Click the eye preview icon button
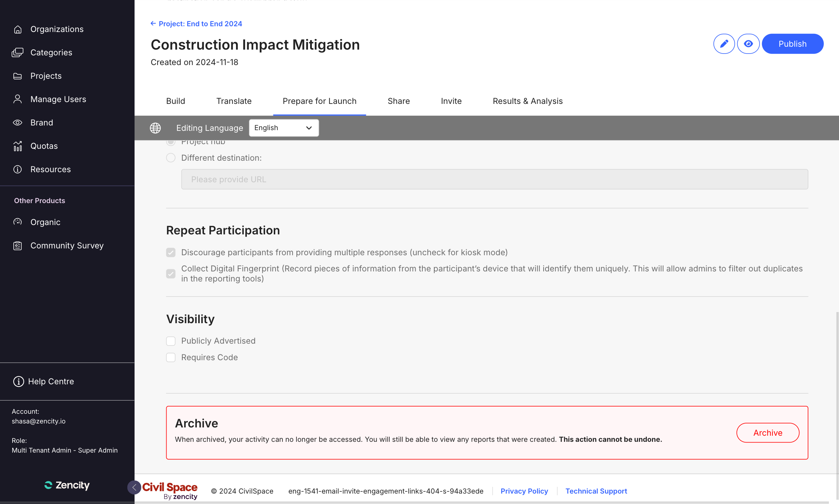Viewport: 839px width, 504px height. 748,44
